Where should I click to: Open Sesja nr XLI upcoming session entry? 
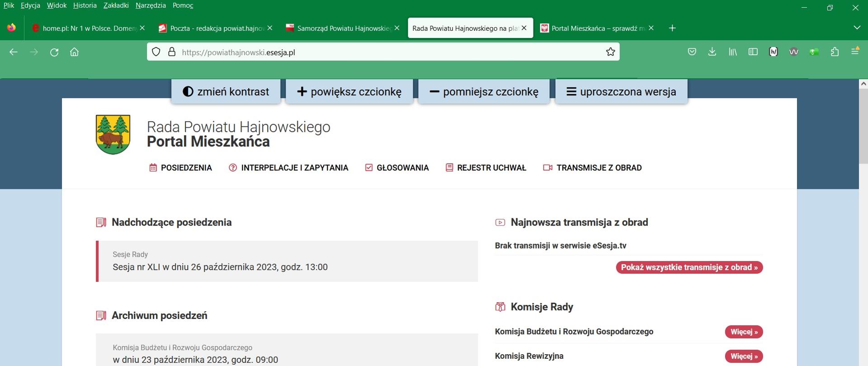(287, 261)
